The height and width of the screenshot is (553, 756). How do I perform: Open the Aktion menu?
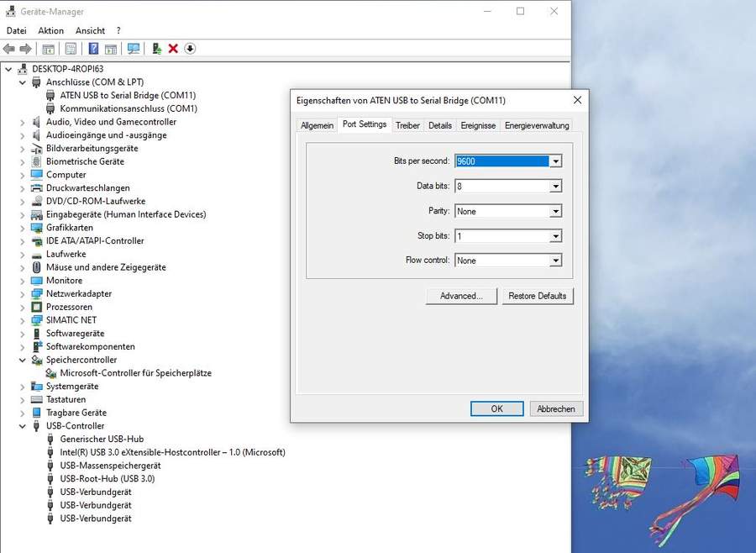[x=50, y=30]
